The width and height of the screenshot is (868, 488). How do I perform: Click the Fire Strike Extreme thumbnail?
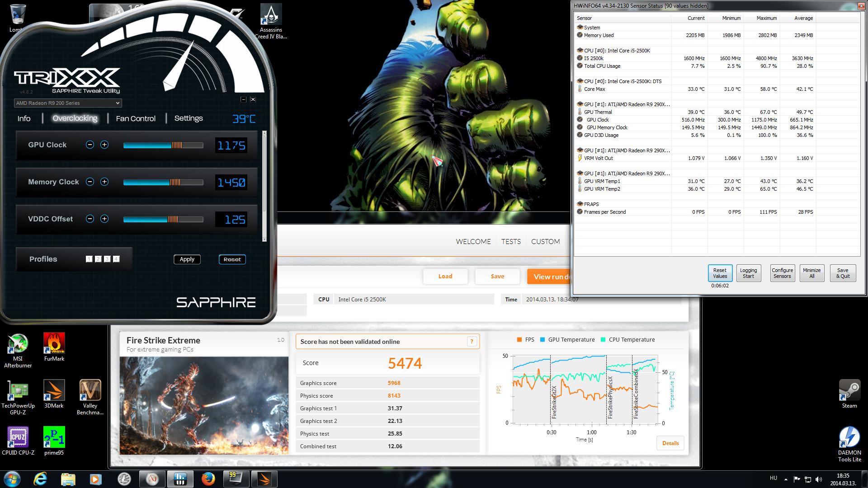click(204, 406)
